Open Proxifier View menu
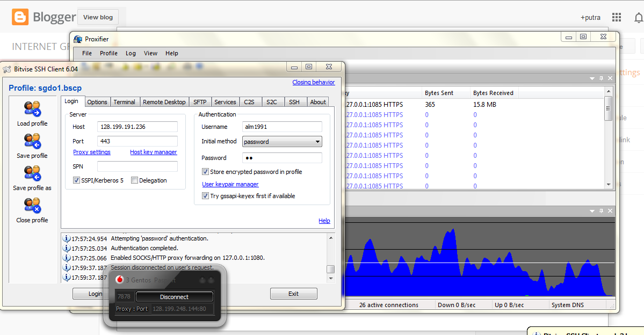This screenshot has height=335, width=644. [x=150, y=53]
